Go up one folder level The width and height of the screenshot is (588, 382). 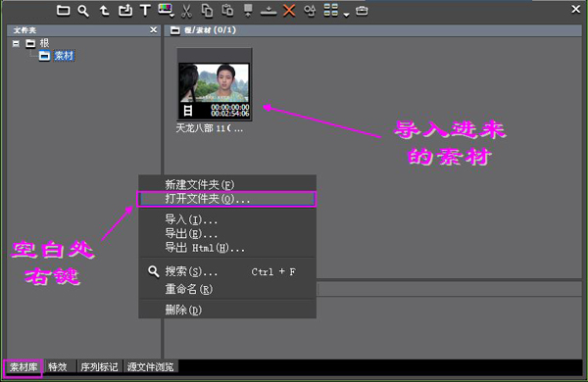click(104, 11)
